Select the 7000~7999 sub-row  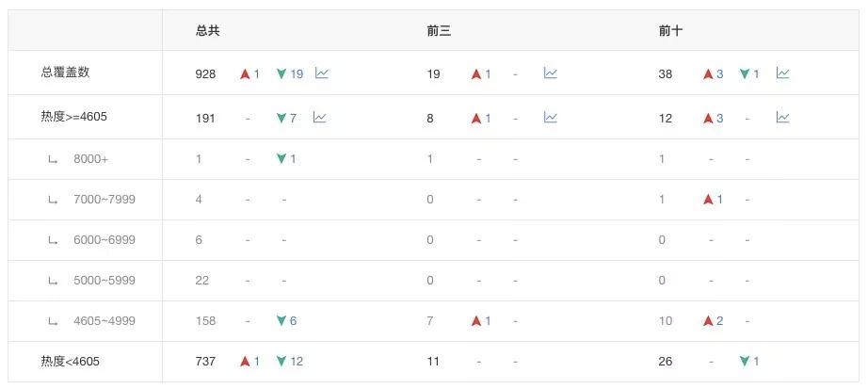(104, 200)
